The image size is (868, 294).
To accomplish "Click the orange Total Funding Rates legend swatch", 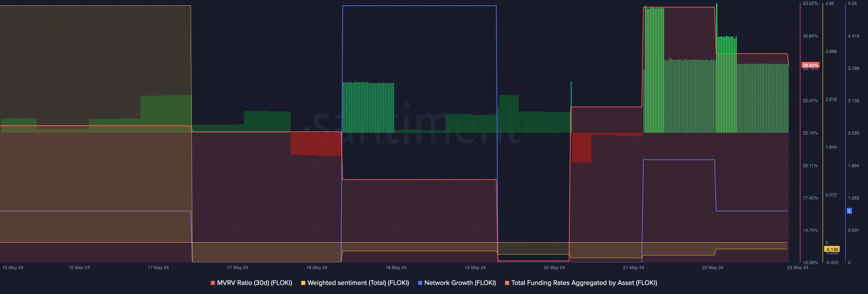I will (x=507, y=283).
